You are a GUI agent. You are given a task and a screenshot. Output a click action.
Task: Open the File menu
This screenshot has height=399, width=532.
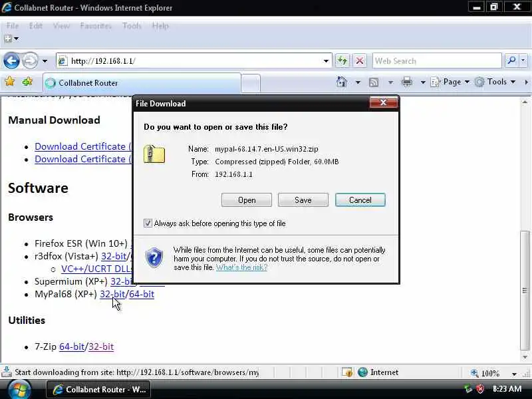13,26
